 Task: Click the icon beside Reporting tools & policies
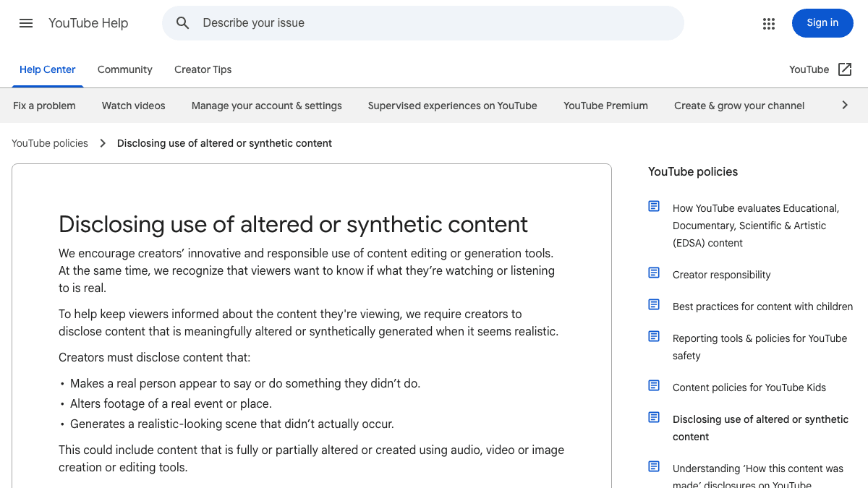click(654, 337)
